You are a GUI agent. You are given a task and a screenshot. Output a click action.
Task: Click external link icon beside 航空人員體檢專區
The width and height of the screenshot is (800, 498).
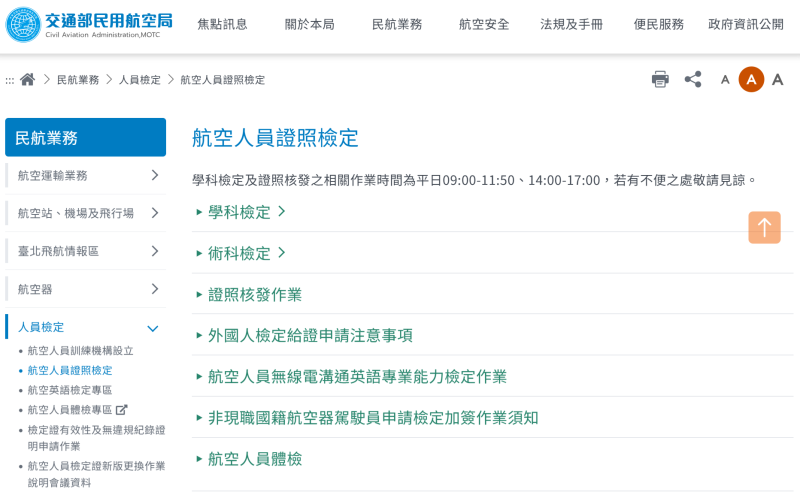(x=122, y=409)
